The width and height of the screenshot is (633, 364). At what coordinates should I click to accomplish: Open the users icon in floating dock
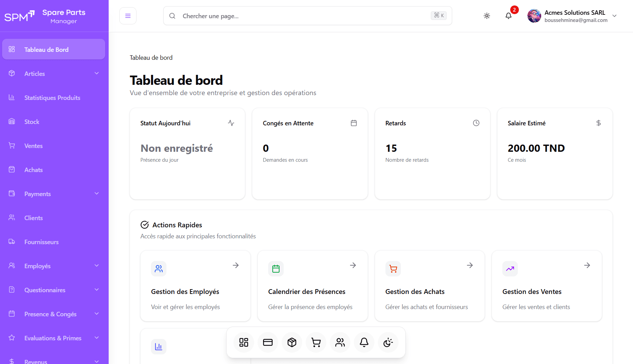point(340,342)
